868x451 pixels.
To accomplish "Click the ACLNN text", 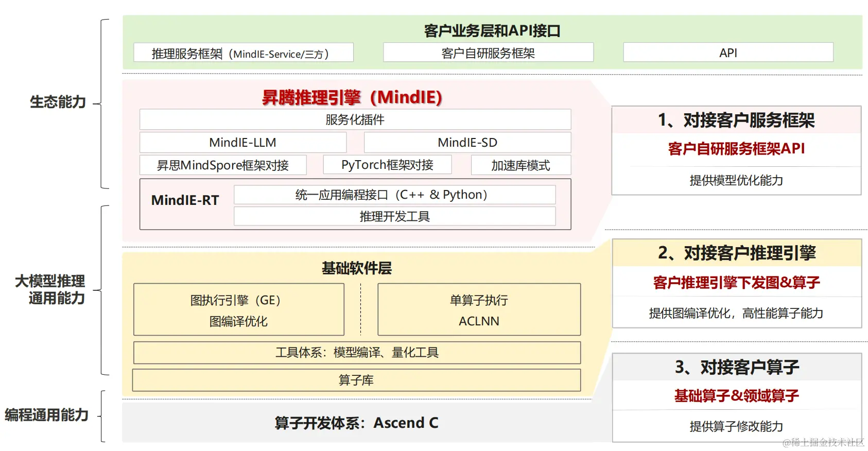I will (479, 321).
